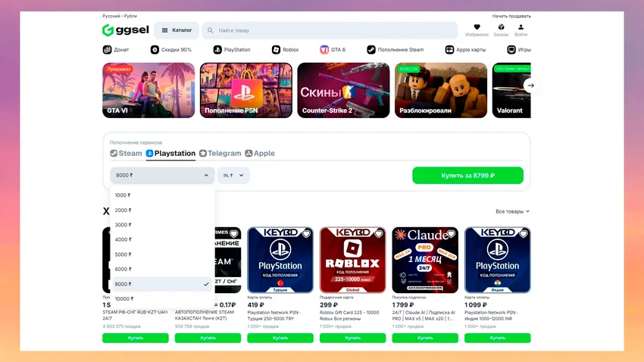Click the Найти товар search field
The height and width of the screenshot is (362, 644).
click(x=330, y=30)
